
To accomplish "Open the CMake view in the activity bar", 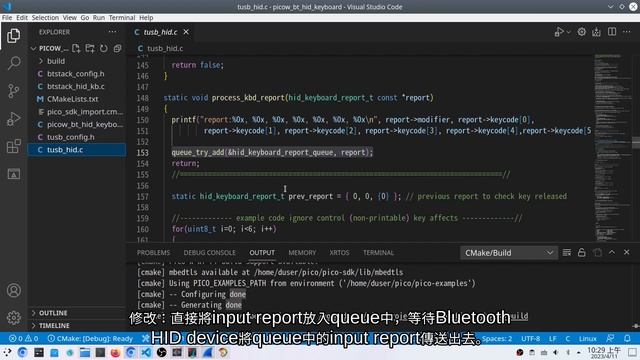I will [x=13, y=174].
